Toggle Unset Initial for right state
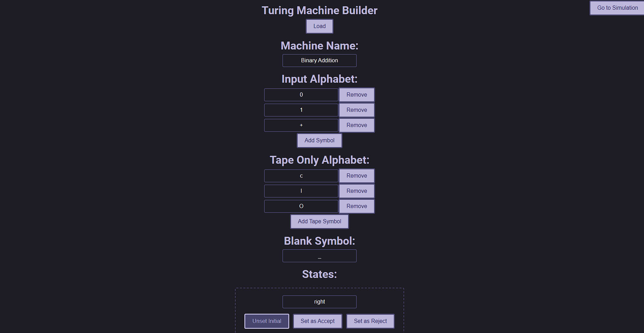The height and width of the screenshot is (333, 644). coord(267,321)
